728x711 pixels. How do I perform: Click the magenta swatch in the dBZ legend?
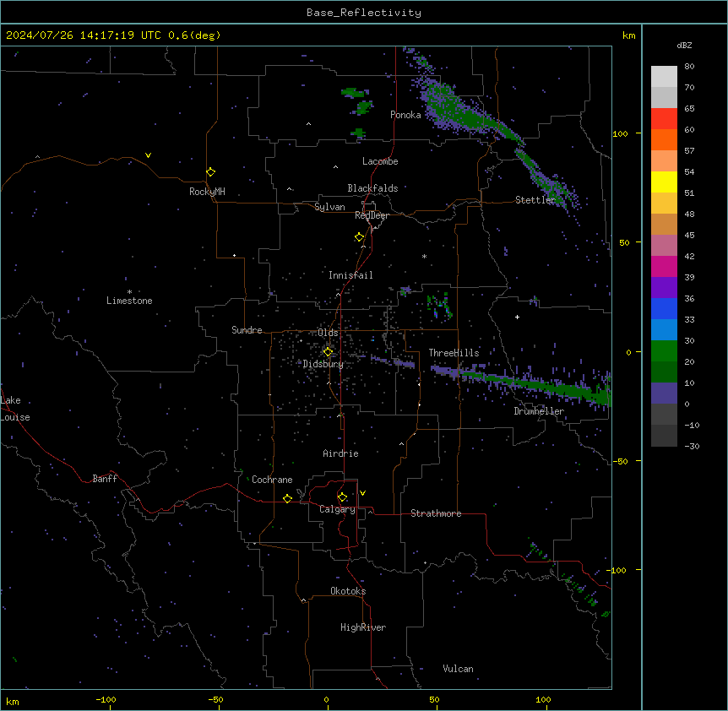pos(664,266)
